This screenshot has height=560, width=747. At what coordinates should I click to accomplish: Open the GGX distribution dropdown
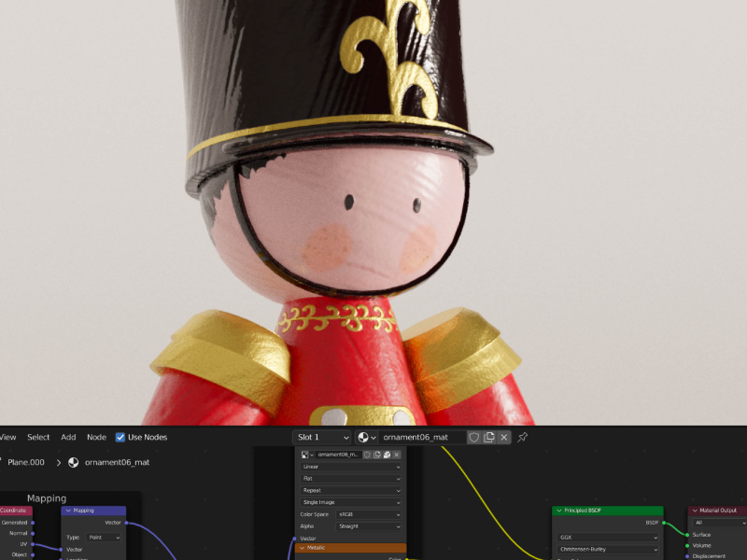pyautogui.click(x=608, y=538)
